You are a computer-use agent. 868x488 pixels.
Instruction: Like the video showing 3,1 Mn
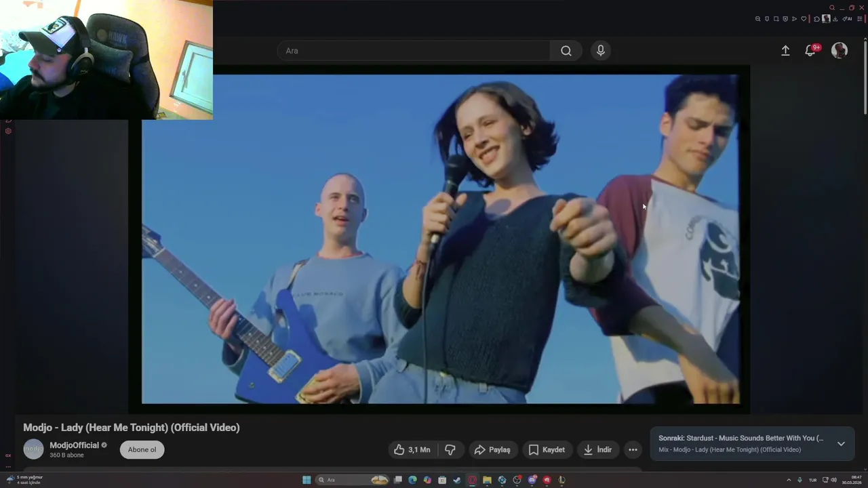pos(412,449)
